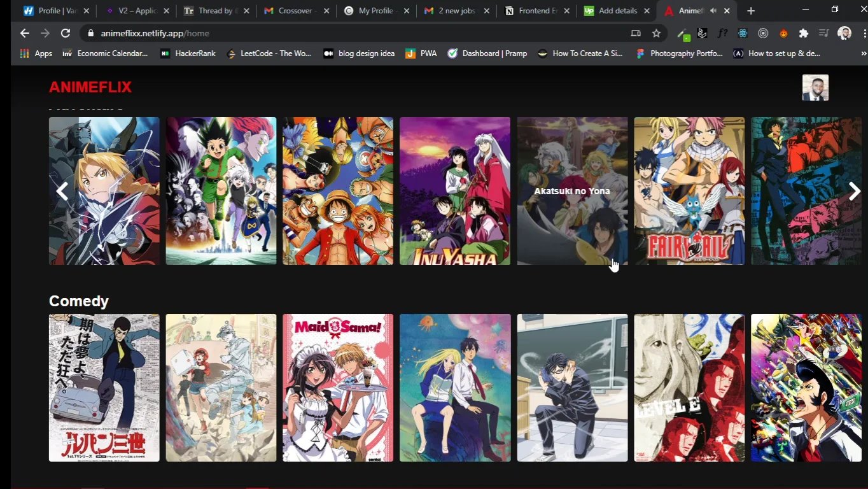Open the media control playlist icon

click(824, 33)
